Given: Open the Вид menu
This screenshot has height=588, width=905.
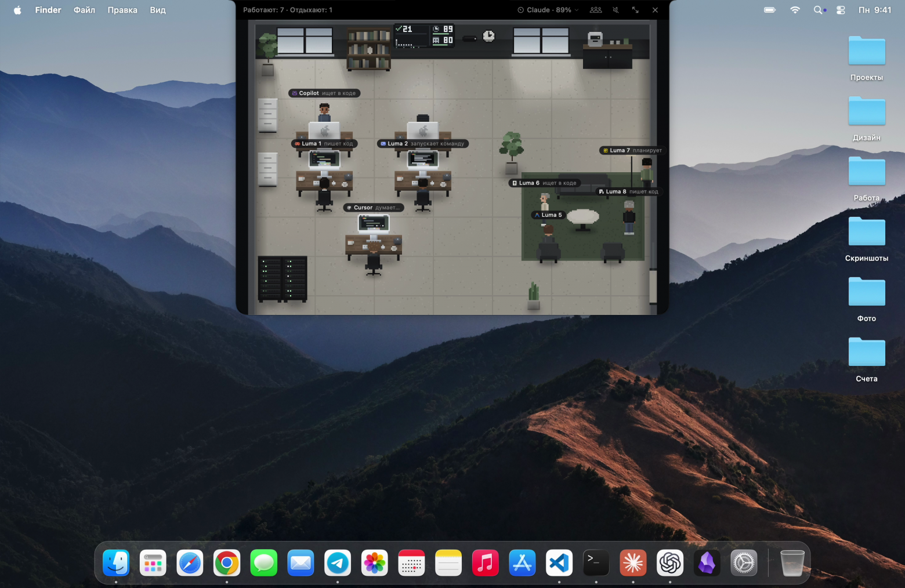Looking at the screenshot, I should (158, 10).
